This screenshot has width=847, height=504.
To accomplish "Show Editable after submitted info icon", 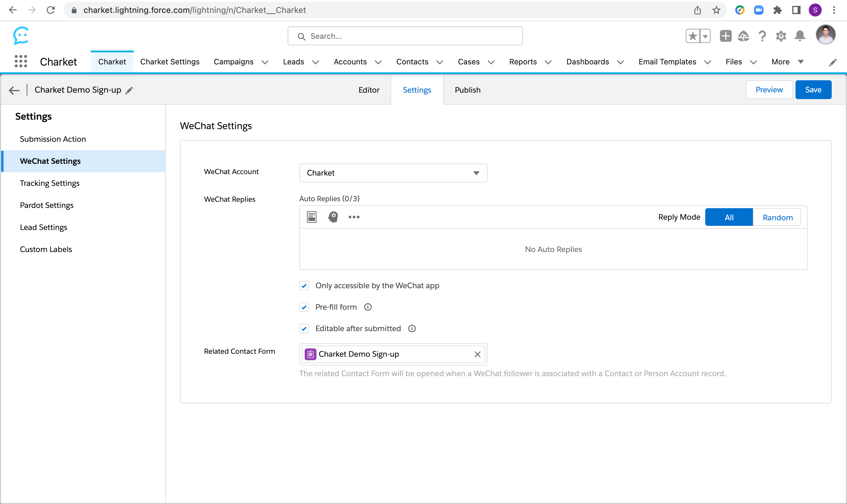I will pyautogui.click(x=412, y=328).
